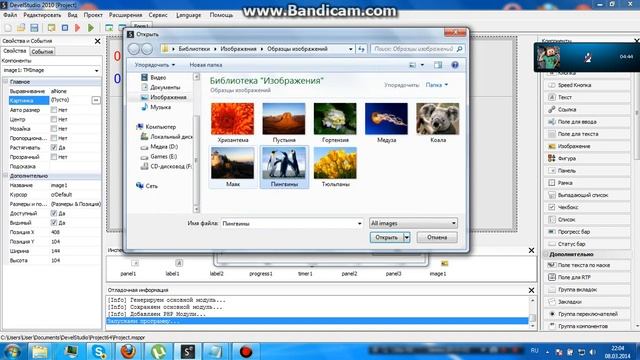
Task: Open address bar path history dropdown
Action: 351,49
